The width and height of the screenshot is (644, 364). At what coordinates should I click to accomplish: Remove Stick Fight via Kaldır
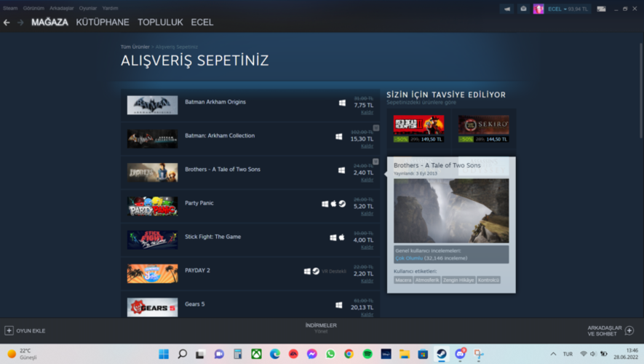367,248
